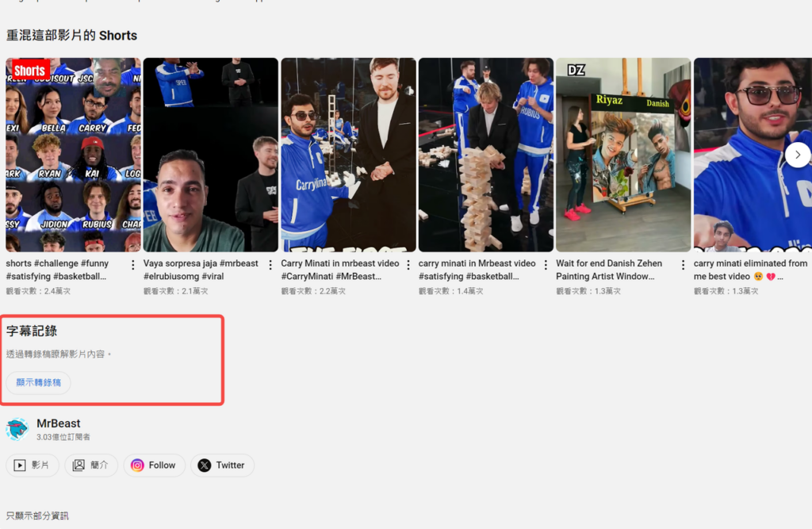Click 顯示轉錄稿 to show transcript
This screenshot has height=529, width=812.
38,383
